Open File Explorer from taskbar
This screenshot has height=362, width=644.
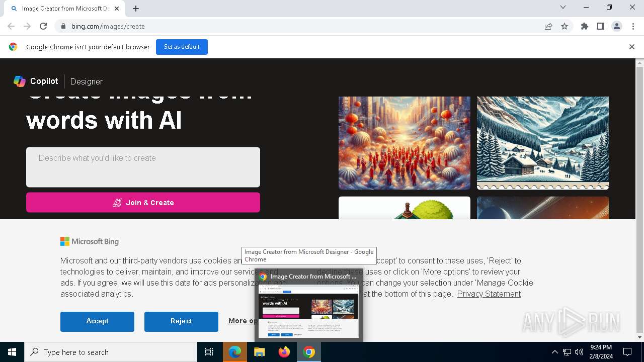pyautogui.click(x=260, y=352)
